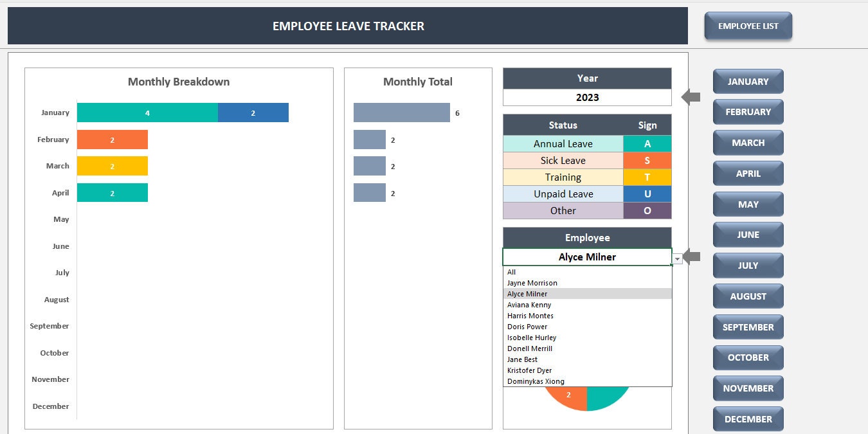
Task: Click the SEPTEMBER navigation button
Action: click(x=748, y=327)
